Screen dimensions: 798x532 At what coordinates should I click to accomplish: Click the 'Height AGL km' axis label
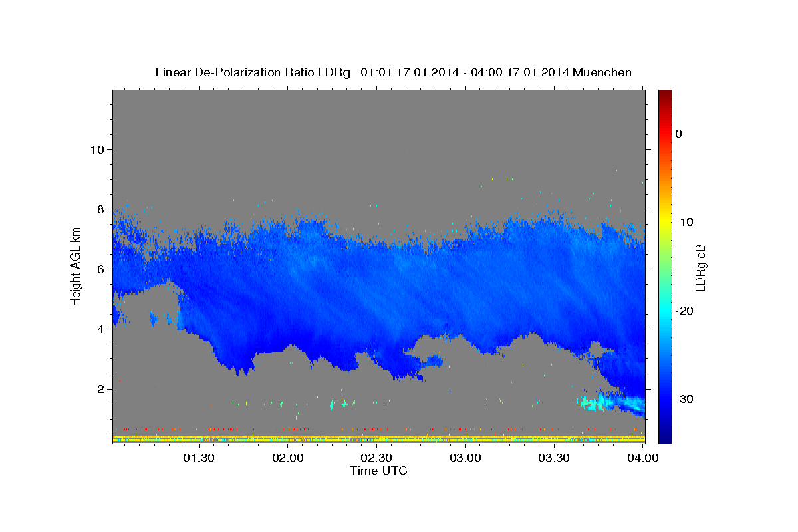[76, 267]
